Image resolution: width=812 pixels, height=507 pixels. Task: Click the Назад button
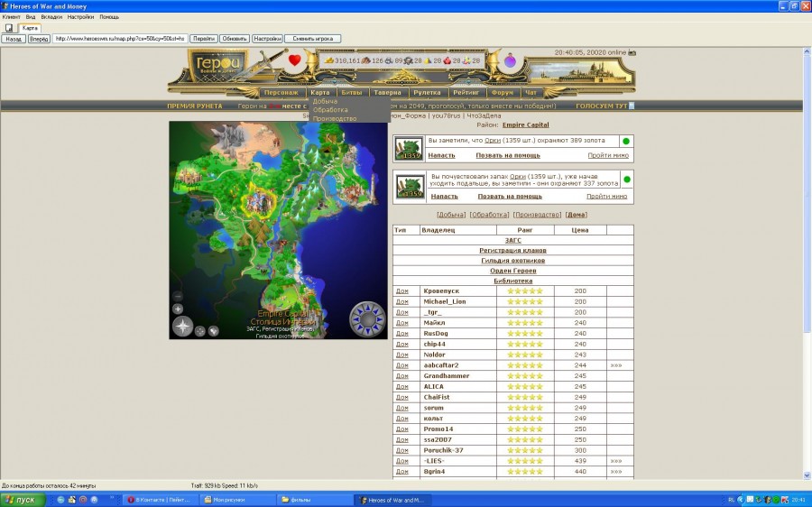14,39
